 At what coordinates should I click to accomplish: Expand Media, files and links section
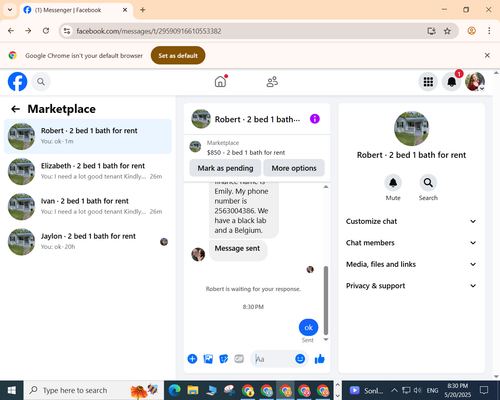pos(411,264)
